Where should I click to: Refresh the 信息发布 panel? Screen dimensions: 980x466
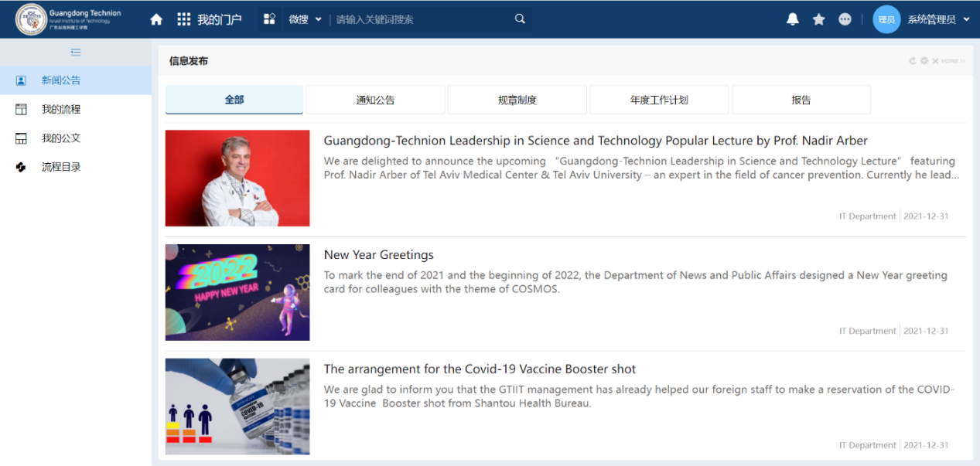pos(913,61)
